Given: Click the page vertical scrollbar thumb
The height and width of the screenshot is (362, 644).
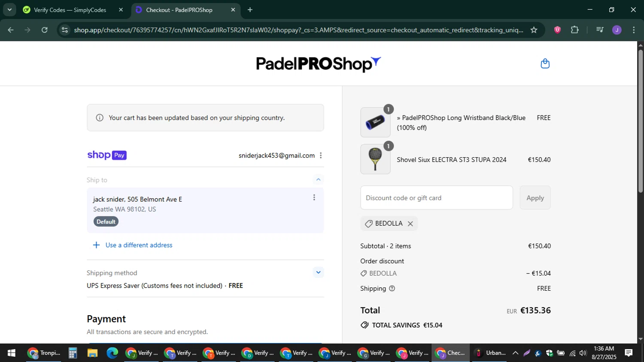Looking at the screenshot, I should (641, 121).
